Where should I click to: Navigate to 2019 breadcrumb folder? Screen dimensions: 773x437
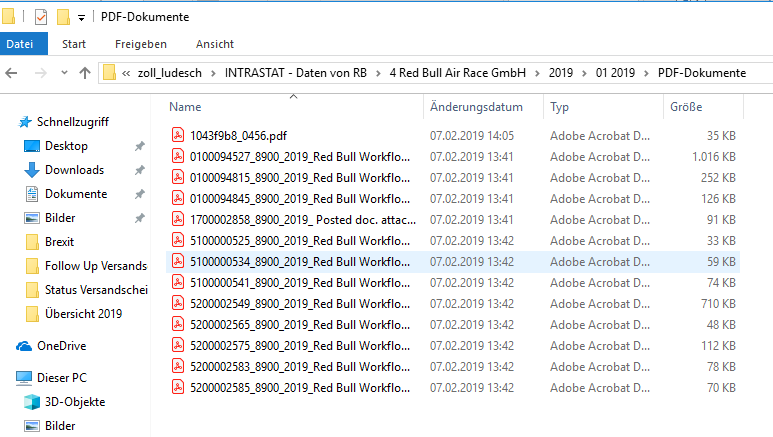561,73
